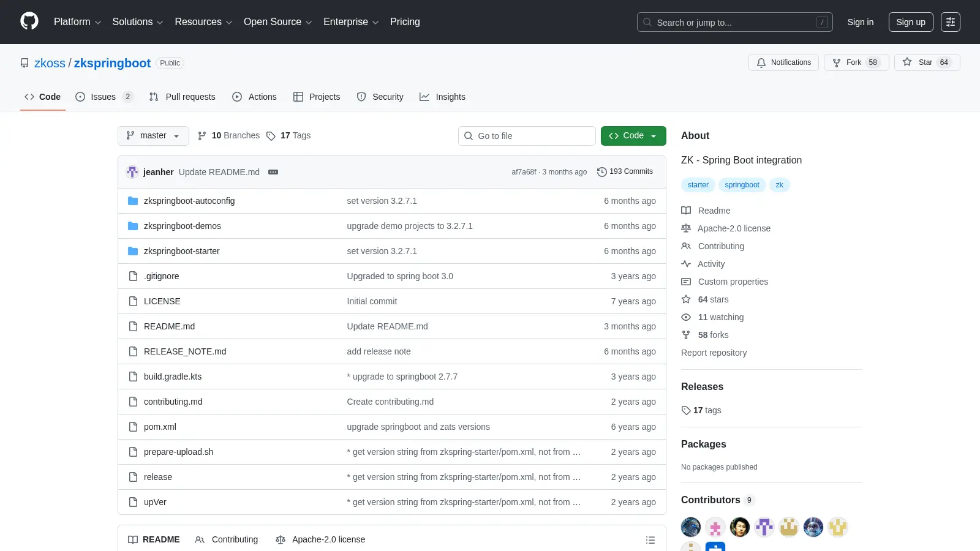Open RELEASE_NOTE.md file
The image size is (980, 551).
185,351
